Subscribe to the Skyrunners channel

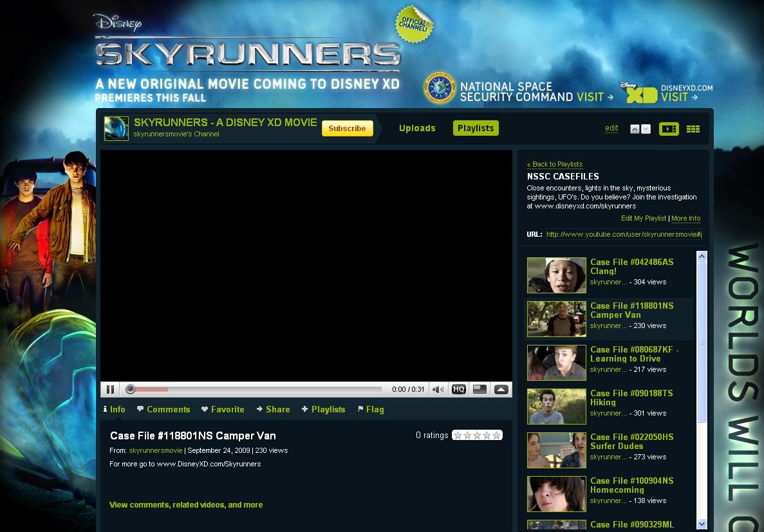347,128
